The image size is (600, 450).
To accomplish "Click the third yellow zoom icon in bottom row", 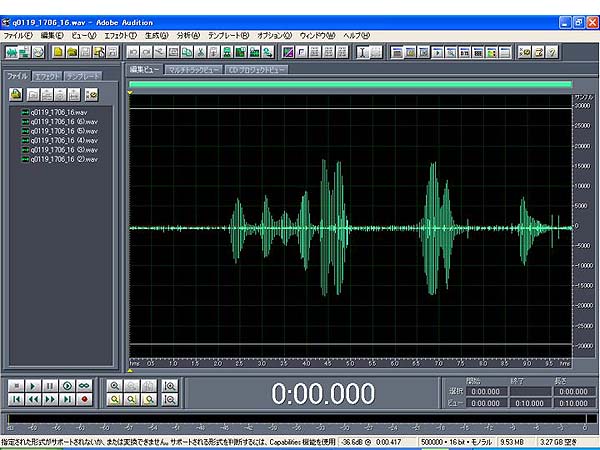I will point(150,399).
